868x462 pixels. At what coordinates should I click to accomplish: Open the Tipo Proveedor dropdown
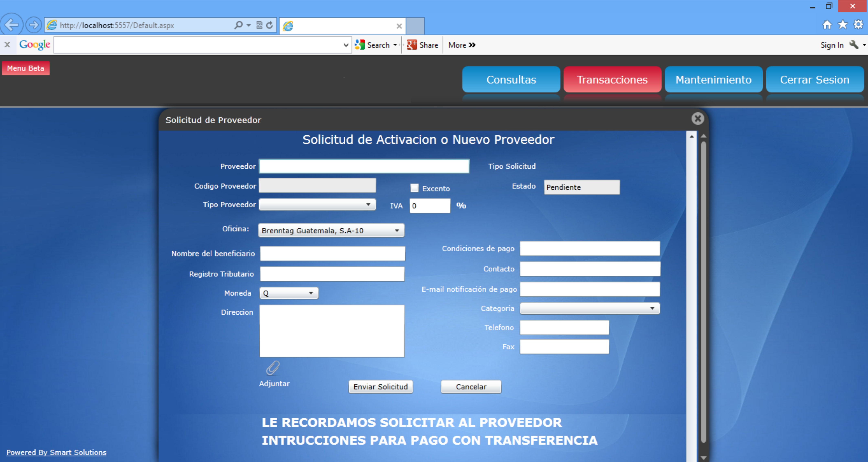click(317, 204)
